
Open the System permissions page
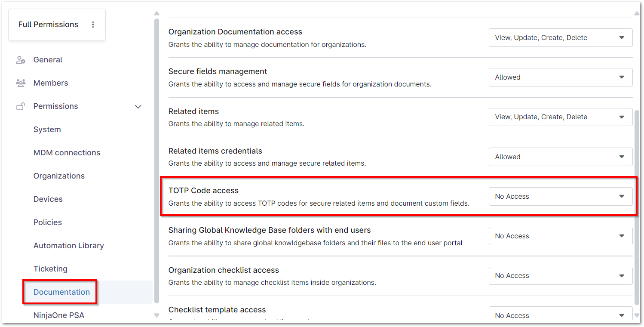(47, 130)
